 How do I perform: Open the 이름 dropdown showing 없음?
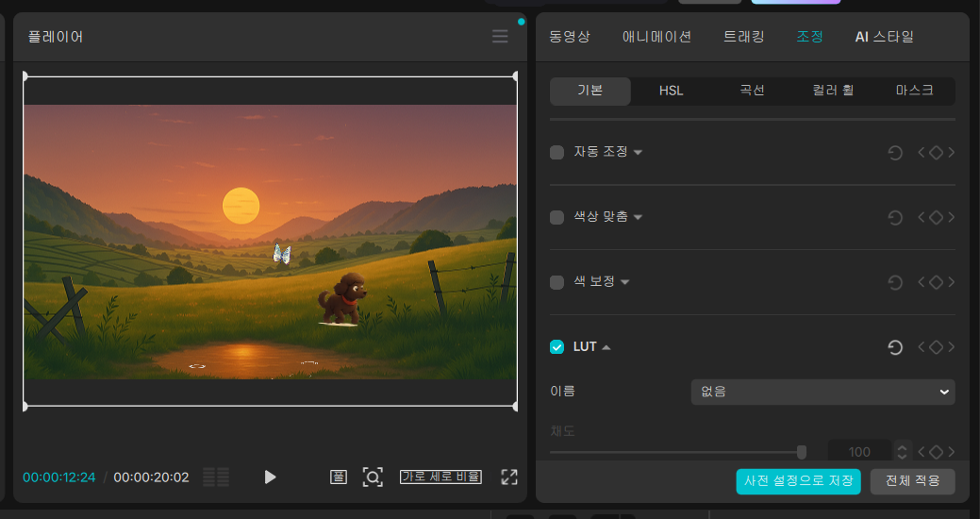click(x=823, y=392)
